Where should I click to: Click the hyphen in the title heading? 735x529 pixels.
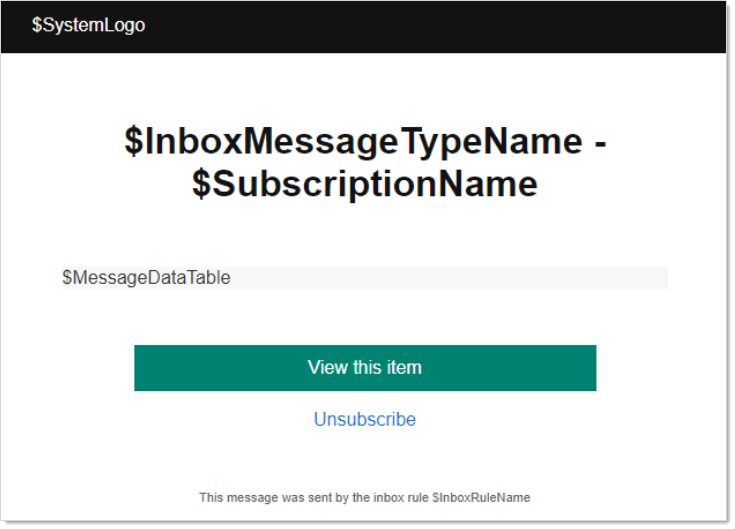tap(599, 142)
